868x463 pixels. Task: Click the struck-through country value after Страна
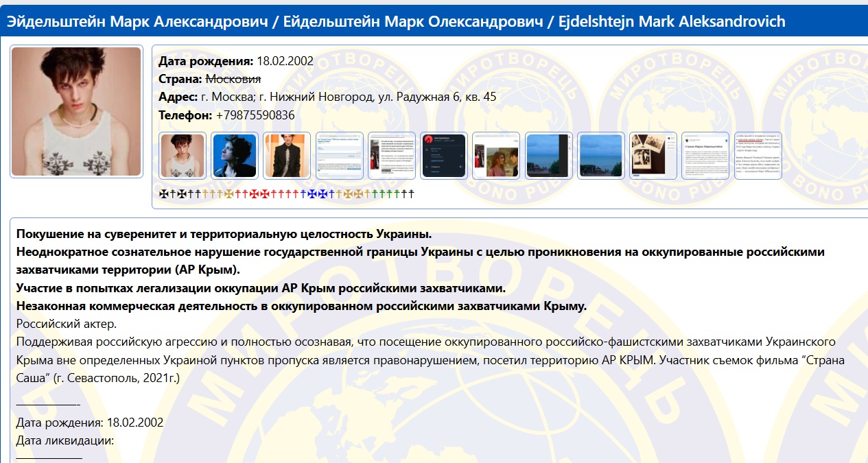click(233, 79)
